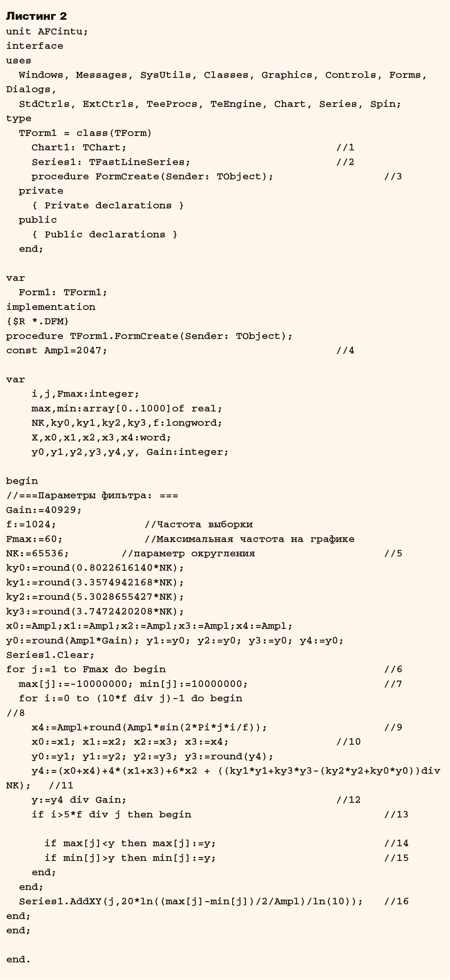Click the "implementation" keyword line
Viewport: 450px width, 980px height.
pyautogui.click(x=51, y=307)
